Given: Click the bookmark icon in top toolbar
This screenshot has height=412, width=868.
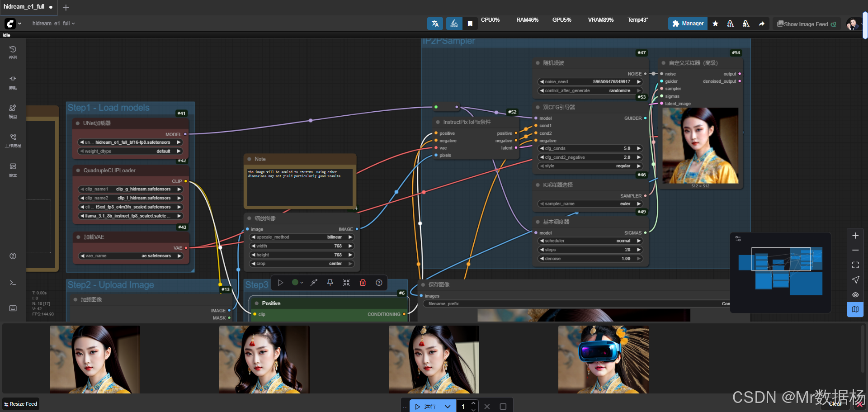Looking at the screenshot, I should tap(470, 24).
